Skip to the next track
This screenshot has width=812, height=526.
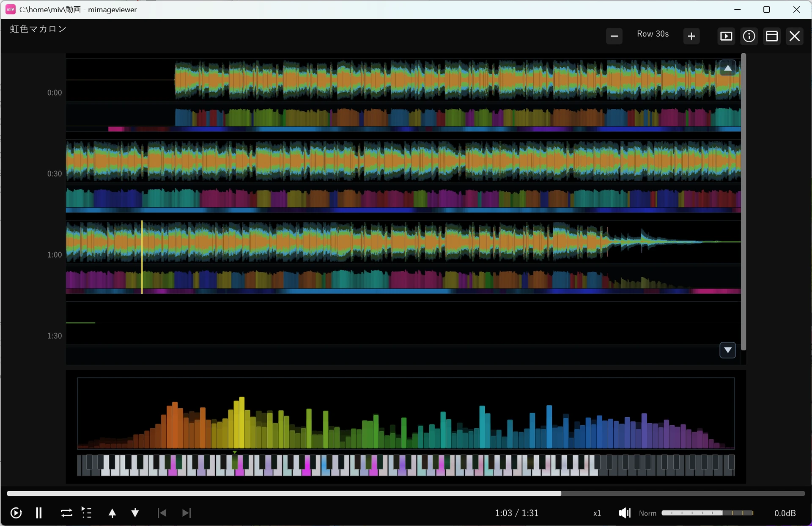[187, 513]
